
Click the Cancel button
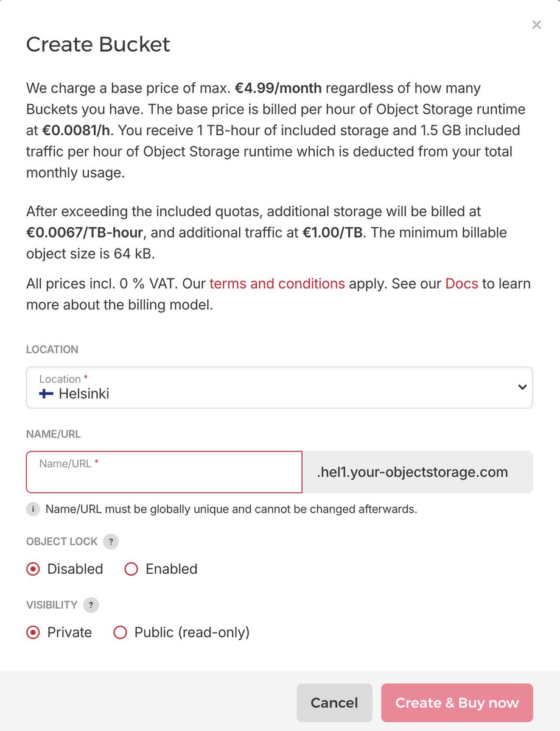pyautogui.click(x=334, y=703)
